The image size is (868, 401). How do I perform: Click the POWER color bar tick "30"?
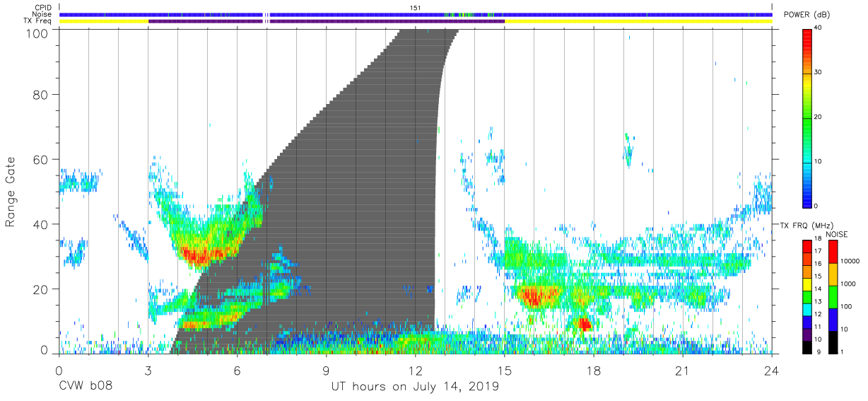[x=819, y=73]
